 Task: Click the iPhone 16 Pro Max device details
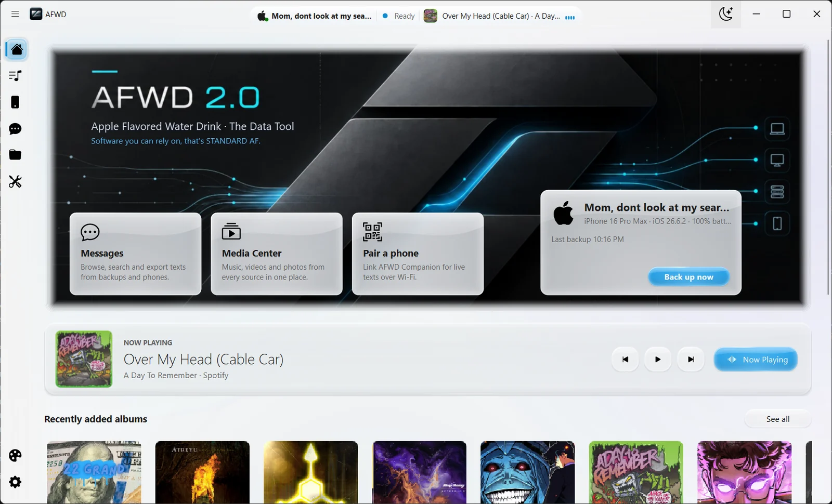coord(657,221)
